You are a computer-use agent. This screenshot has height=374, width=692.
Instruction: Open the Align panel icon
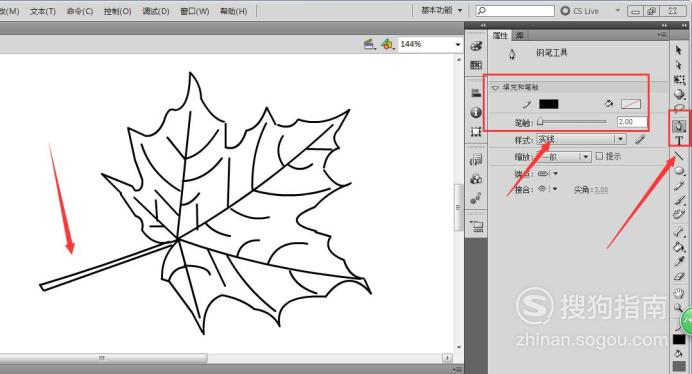click(476, 93)
